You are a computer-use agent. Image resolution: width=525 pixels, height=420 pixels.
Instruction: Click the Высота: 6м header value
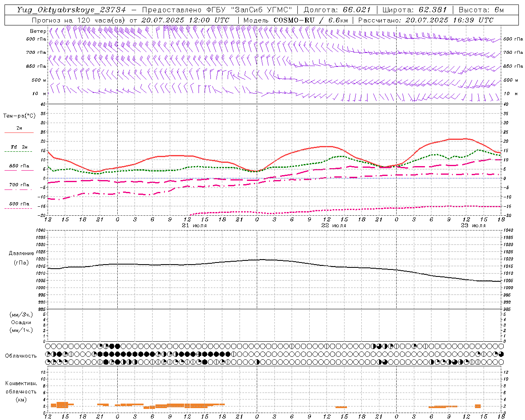click(x=481, y=10)
